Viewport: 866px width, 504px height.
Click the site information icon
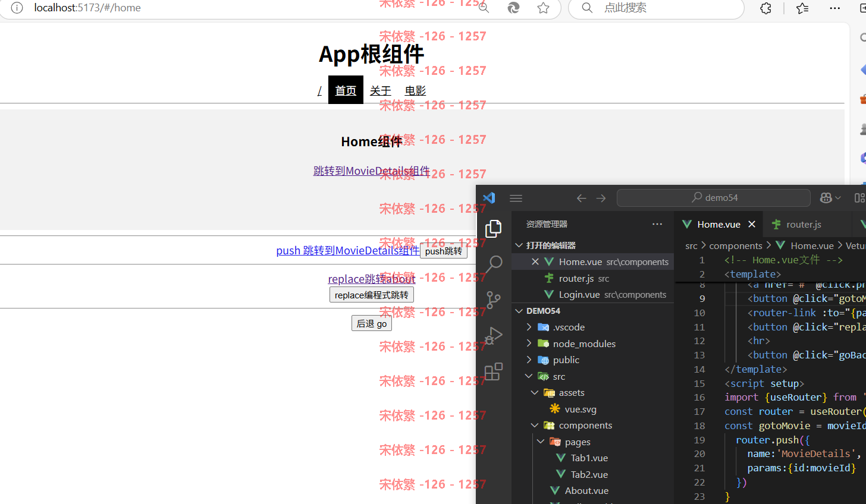tap(17, 8)
